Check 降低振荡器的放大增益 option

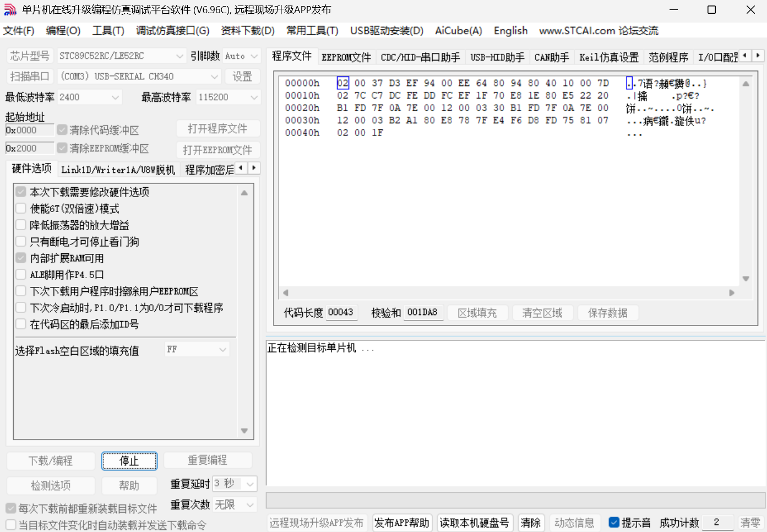(x=21, y=225)
